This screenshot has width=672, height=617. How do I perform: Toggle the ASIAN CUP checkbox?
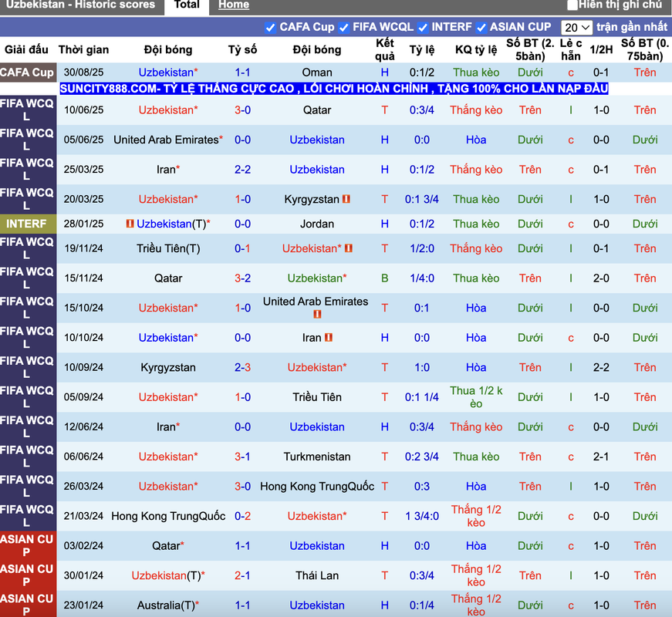point(481,28)
